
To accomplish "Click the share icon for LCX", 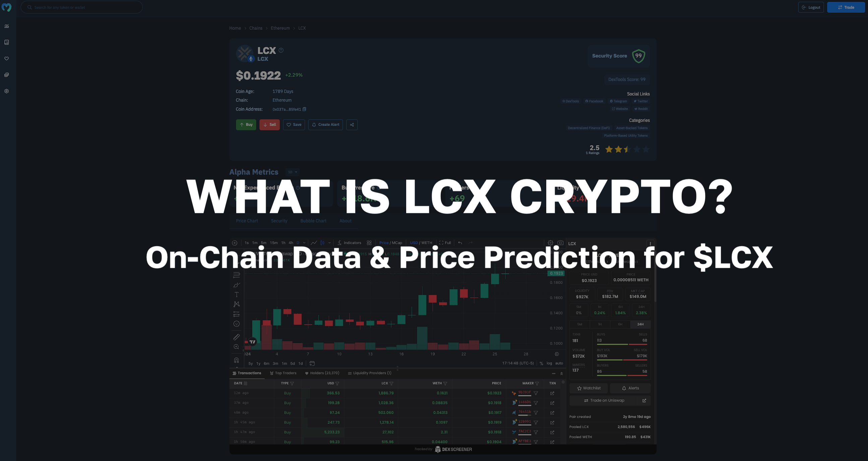I will point(352,125).
